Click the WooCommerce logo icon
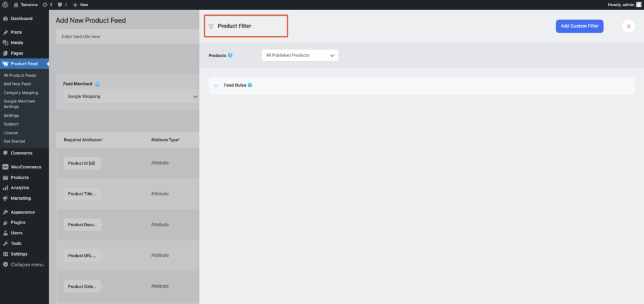644x304 pixels. coord(5,167)
